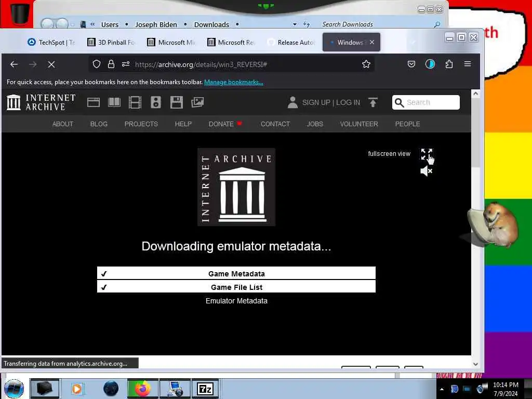Open the ABOUT nav item
The width and height of the screenshot is (532, 399).
(63, 124)
